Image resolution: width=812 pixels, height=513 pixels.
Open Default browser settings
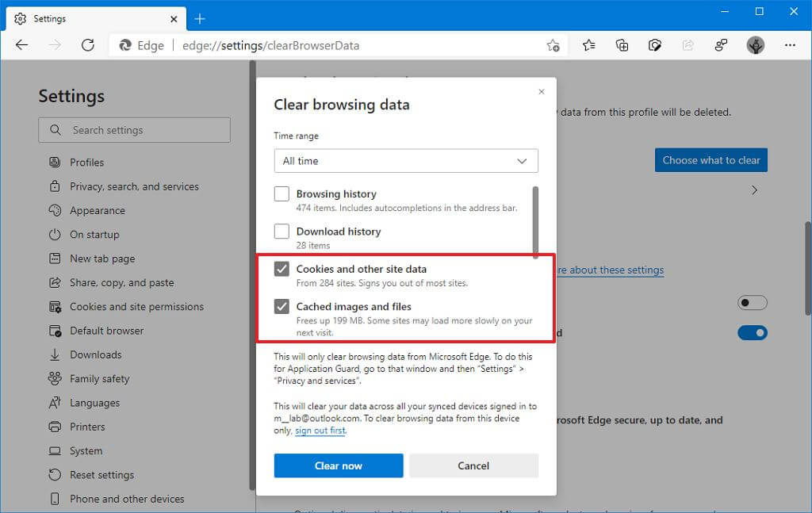click(x=107, y=331)
